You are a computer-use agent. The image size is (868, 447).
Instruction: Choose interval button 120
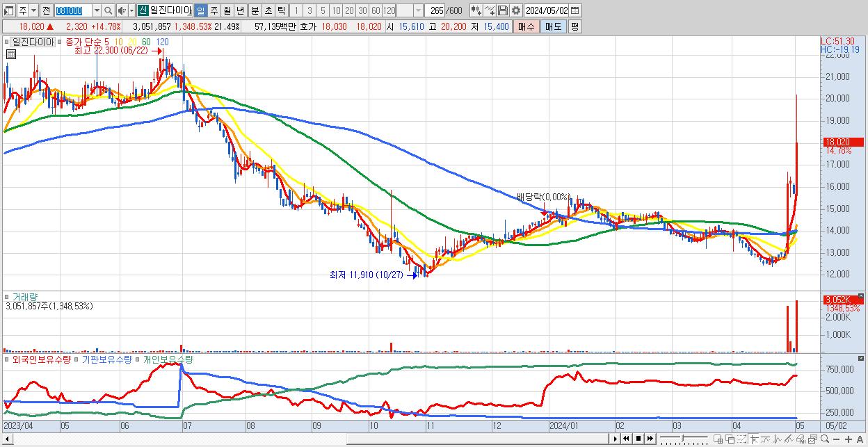[389, 10]
